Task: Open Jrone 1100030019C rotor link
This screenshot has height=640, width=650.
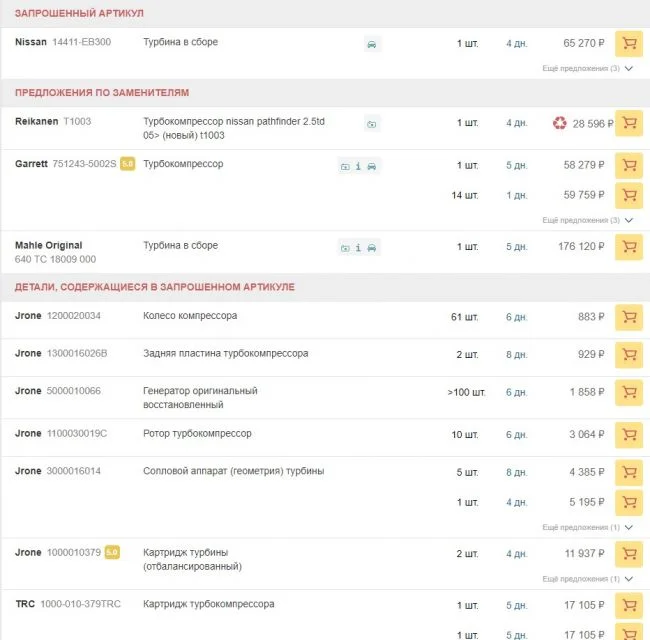Action: coord(76,433)
